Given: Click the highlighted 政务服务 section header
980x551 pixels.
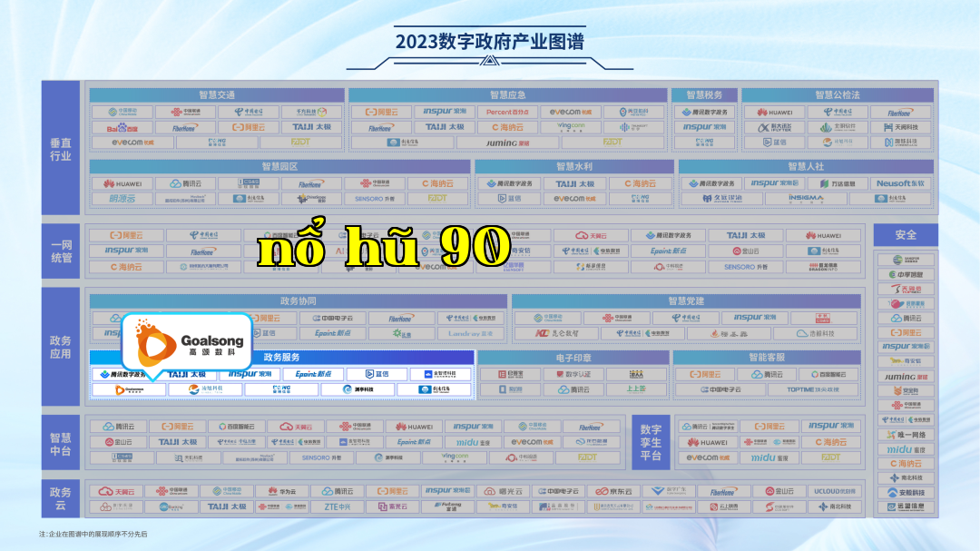Looking at the screenshot, I should (x=282, y=357).
